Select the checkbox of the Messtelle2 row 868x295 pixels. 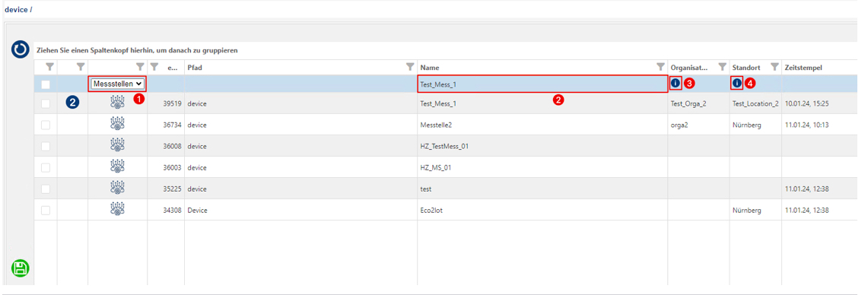tap(46, 125)
